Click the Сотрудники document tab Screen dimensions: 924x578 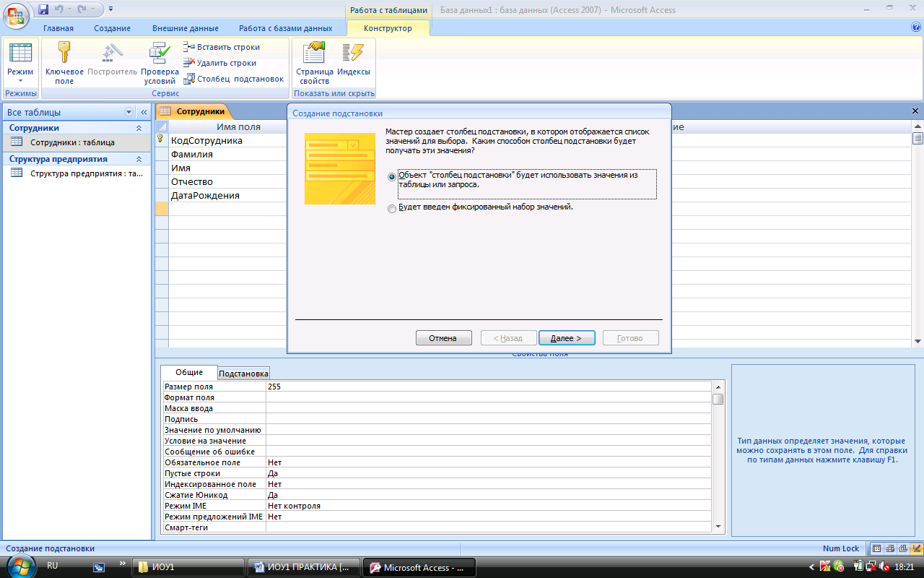click(193, 111)
